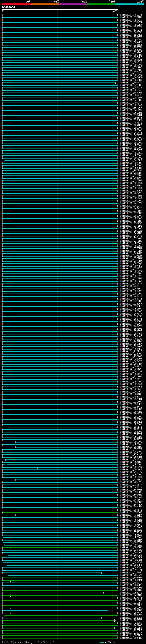Select hit UniRef100_Q5I677
The height and width of the screenshot is (644, 146).
point(131,450)
